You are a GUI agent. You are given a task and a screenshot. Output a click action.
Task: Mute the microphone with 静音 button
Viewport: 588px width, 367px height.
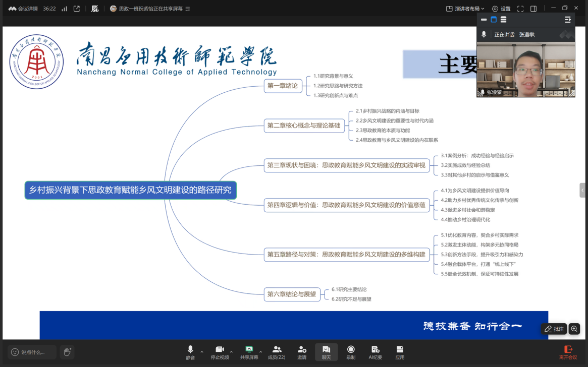(190, 352)
